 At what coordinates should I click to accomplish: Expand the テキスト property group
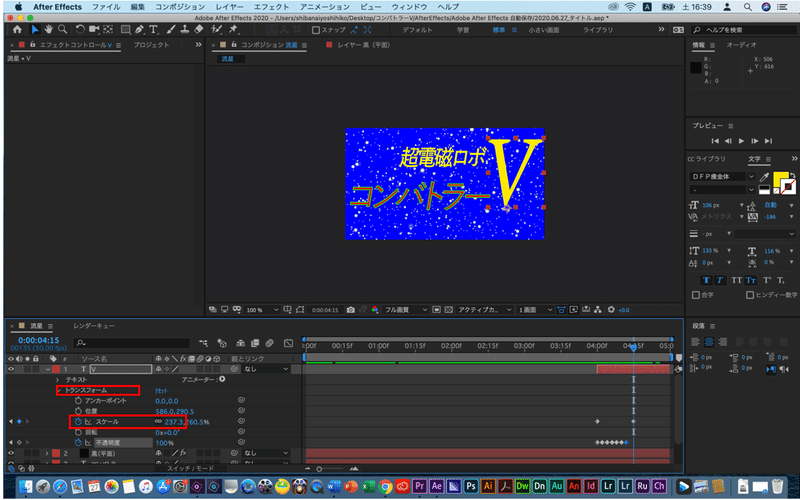coord(58,380)
